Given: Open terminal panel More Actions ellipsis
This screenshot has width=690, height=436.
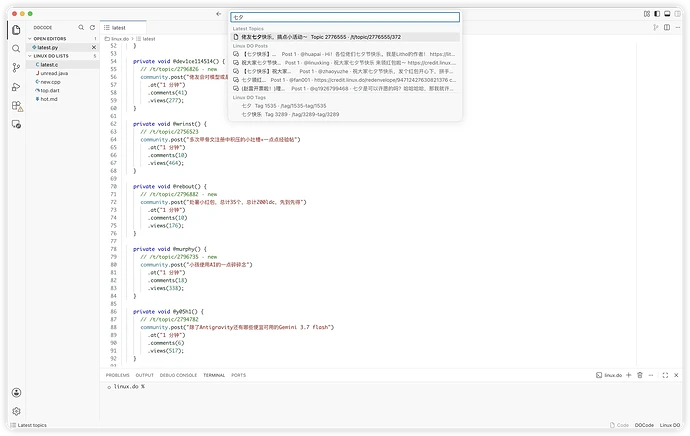Looking at the screenshot, I should pyautogui.click(x=651, y=375).
